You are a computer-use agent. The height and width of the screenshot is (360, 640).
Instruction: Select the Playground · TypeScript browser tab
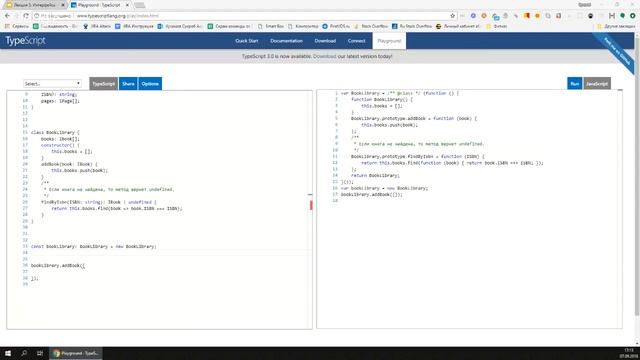(99, 5)
